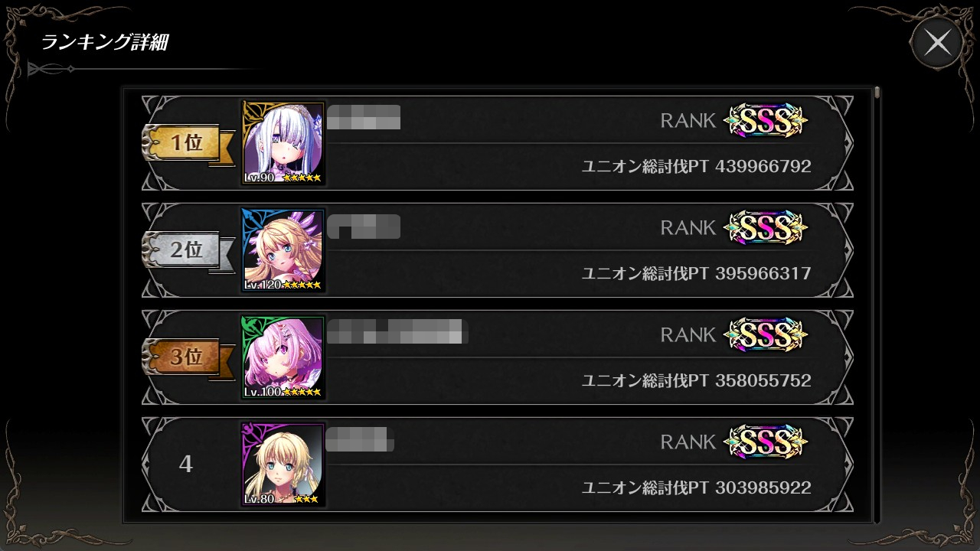Viewport: 980px width, 551px height.
Task: Tap the blonde Lv.120 character portrait
Action: point(283,250)
